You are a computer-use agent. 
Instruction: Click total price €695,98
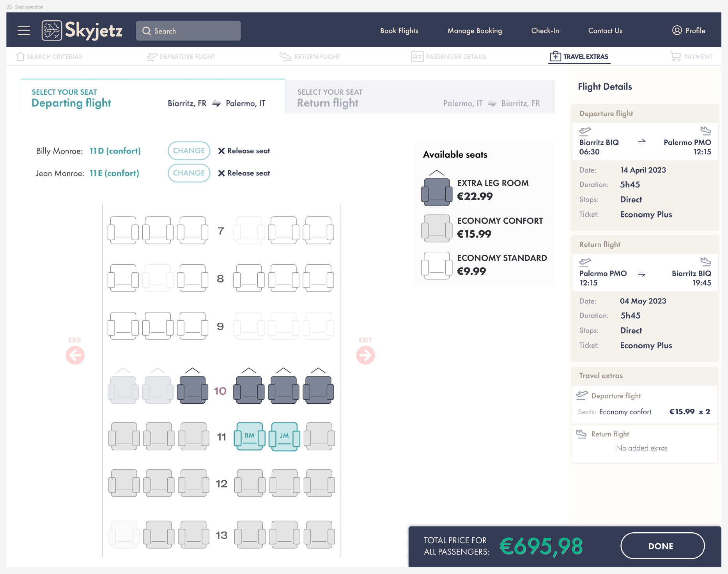[x=541, y=546]
